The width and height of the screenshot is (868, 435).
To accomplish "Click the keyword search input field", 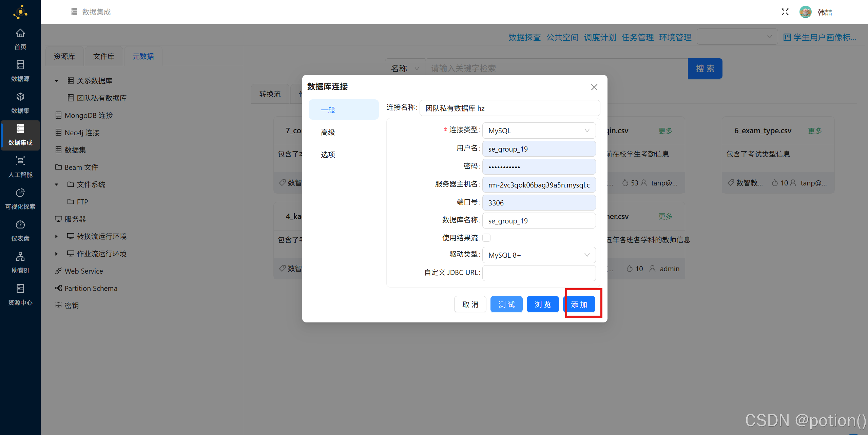I will pyautogui.click(x=556, y=68).
